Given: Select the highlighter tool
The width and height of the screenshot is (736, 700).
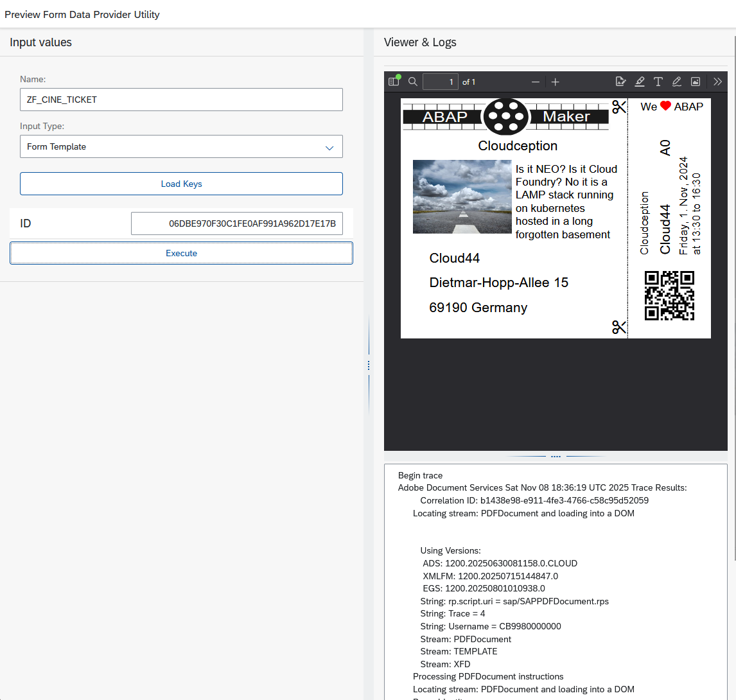Looking at the screenshot, I should point(640,82).
